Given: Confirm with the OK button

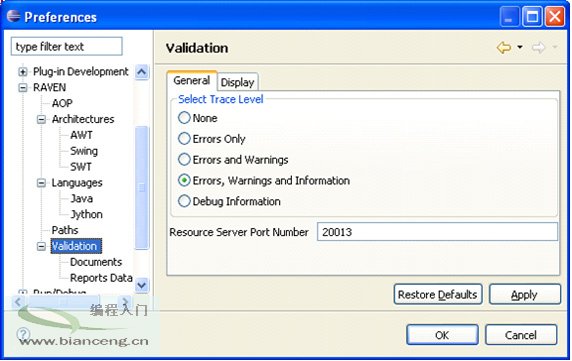Looking at the screenshot, I should 442,335.
